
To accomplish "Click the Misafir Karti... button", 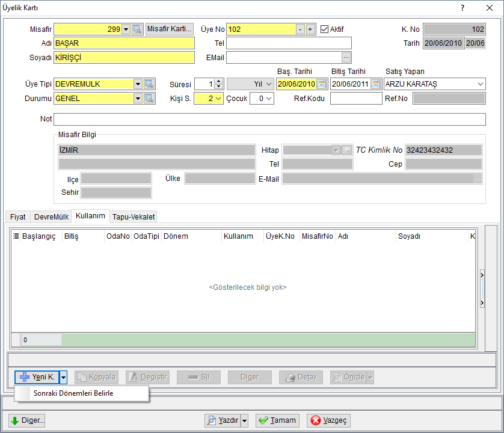I will (170, 29).
